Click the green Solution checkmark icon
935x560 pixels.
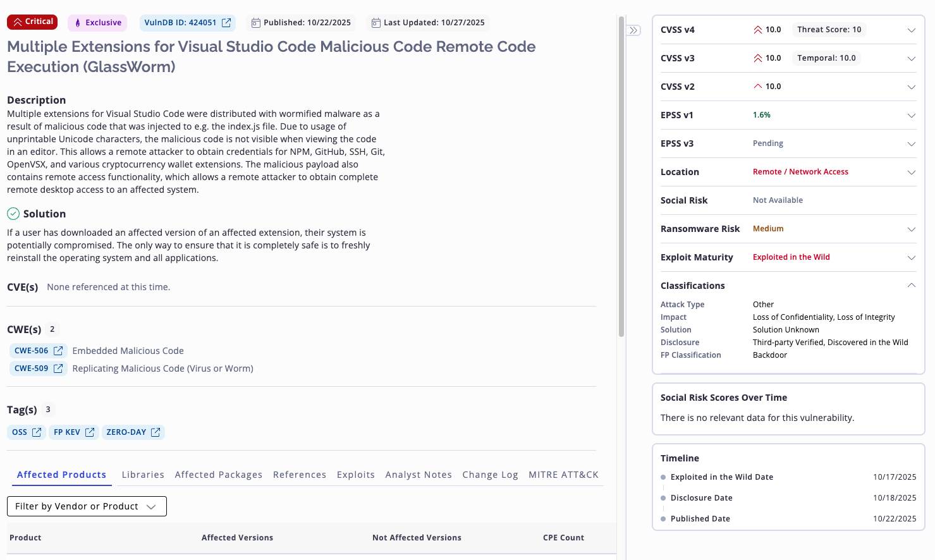coord(13,214)
